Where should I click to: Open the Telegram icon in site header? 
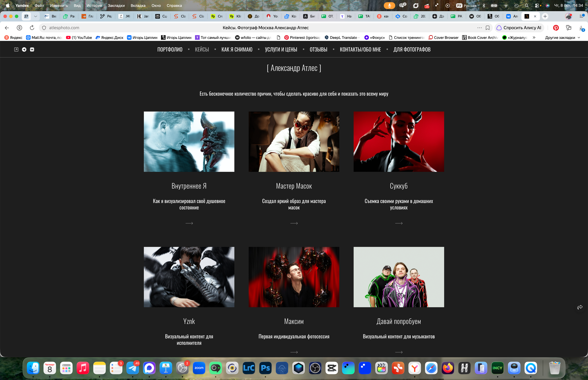(24, 49)
